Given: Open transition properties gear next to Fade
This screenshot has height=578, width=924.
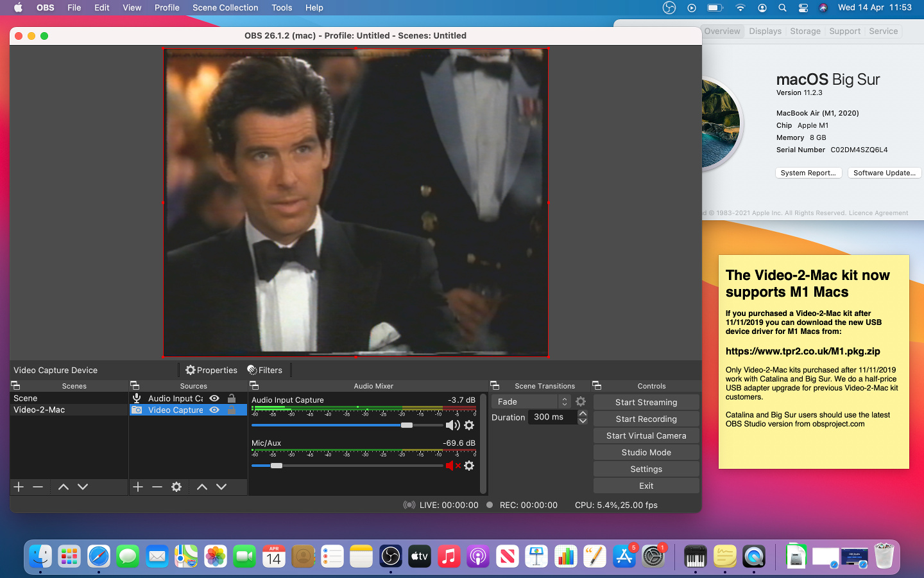Looking at the screenshot, I should coord(581,401).
